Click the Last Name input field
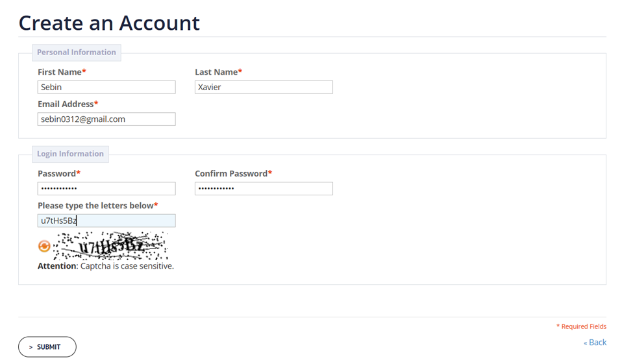633x364 pixels. 264,87
